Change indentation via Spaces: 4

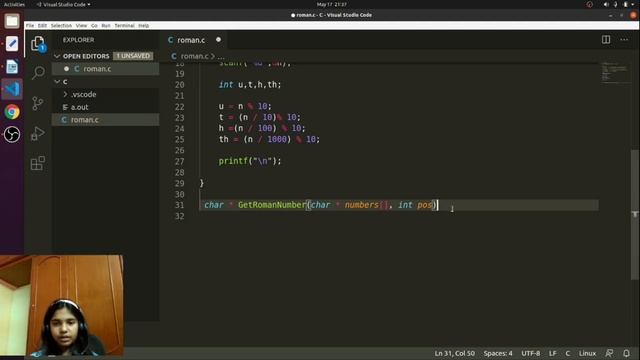tap(498, 353)
